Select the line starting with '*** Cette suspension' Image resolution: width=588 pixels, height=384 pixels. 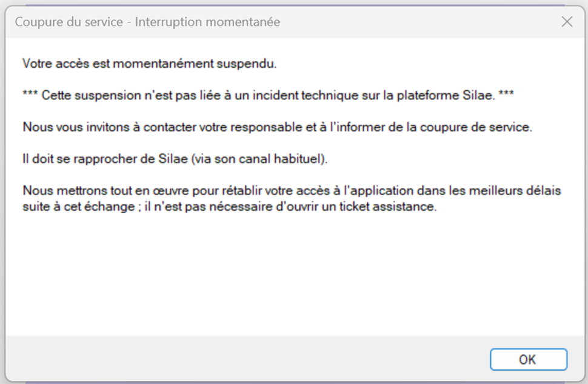click(268, 95)
